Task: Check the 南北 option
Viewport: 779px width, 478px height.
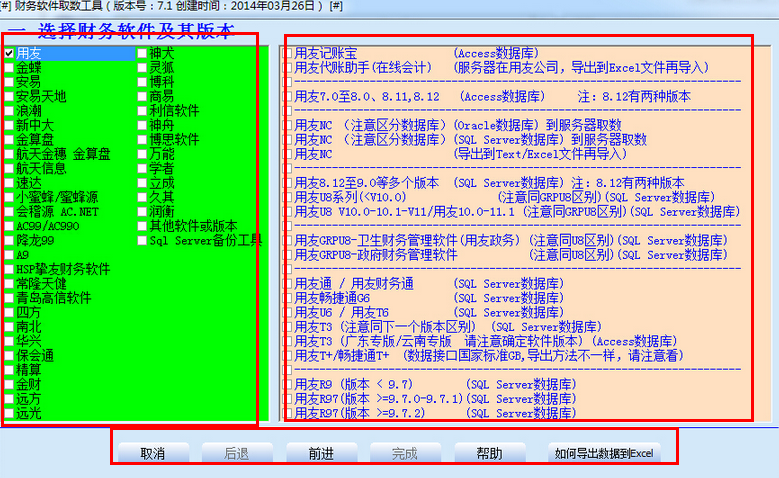Action: click(9, 327)
